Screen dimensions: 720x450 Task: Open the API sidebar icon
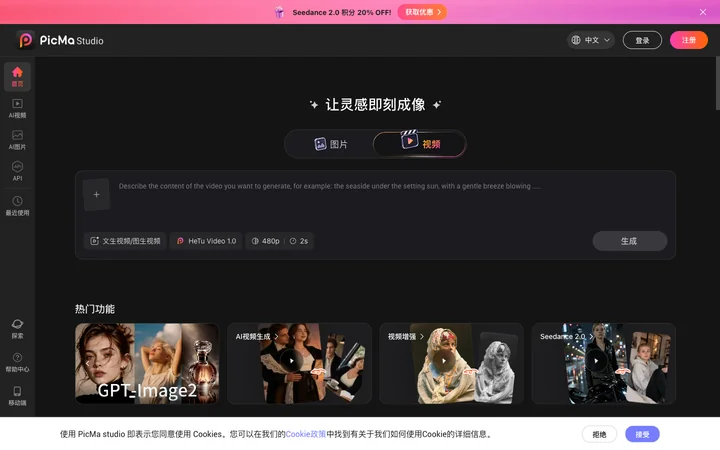click(17, 171)
